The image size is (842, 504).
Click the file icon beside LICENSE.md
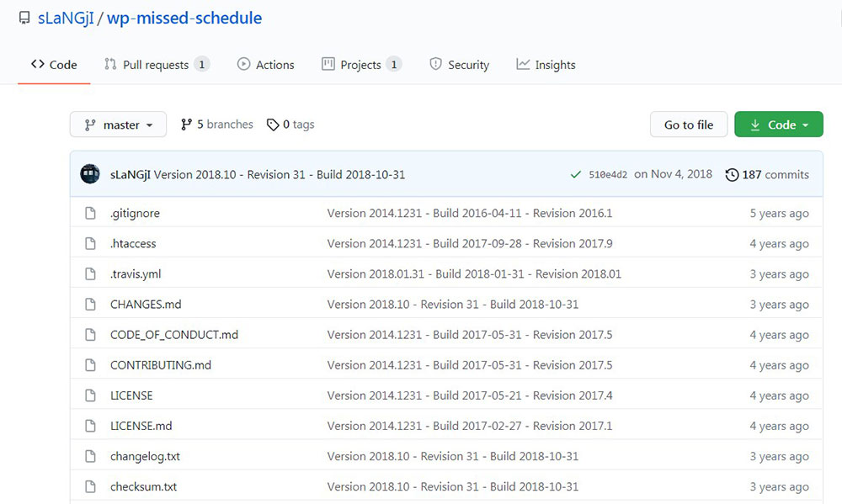click(90, 426)
